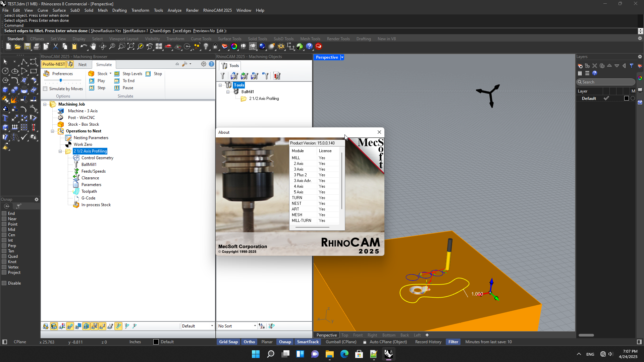The height and width of the screenshot is (362, 644).
Task: Open simulation Preferences
Action: [x=58, y=74]
